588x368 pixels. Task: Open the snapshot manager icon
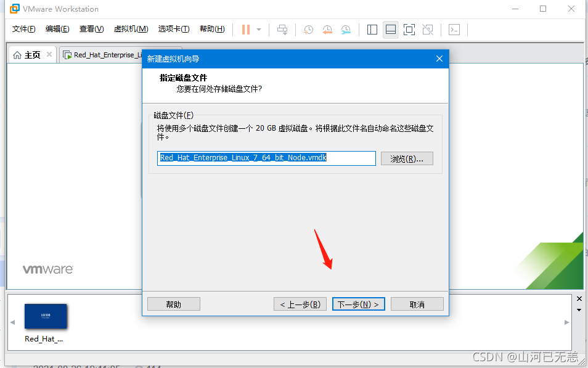[346, 30]
